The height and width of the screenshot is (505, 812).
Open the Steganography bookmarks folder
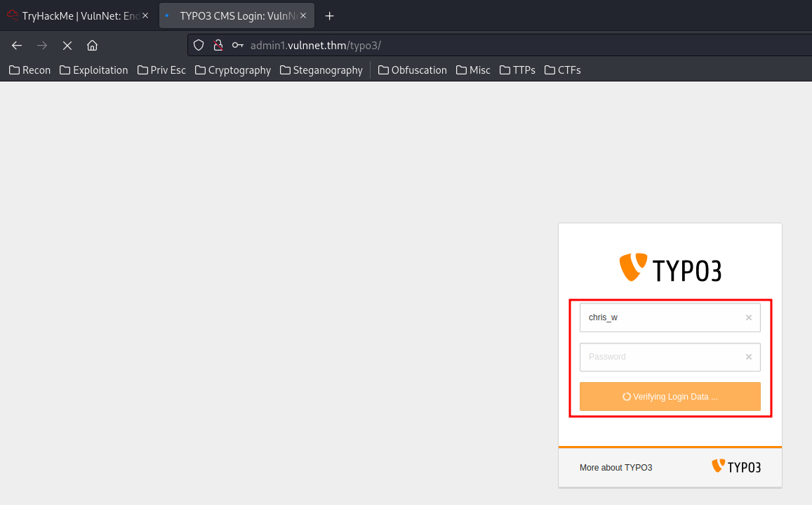pyautogui.click(x=321, y=70)
